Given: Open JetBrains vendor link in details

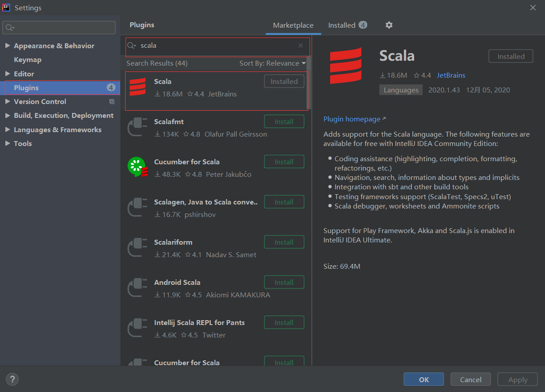Looking at the screenshot, I should (451, 75).
